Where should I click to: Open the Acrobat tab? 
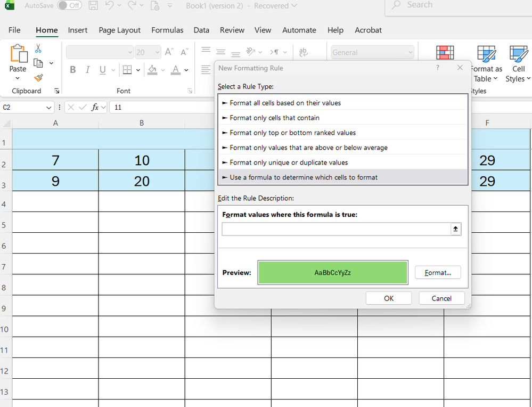click(x=368, y=30)
